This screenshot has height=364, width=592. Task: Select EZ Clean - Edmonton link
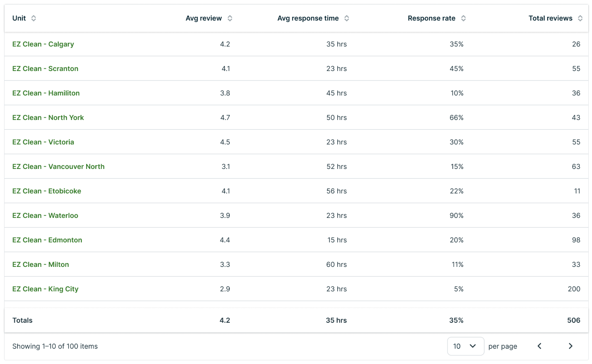pyautogui.click(x=47, y=240)
